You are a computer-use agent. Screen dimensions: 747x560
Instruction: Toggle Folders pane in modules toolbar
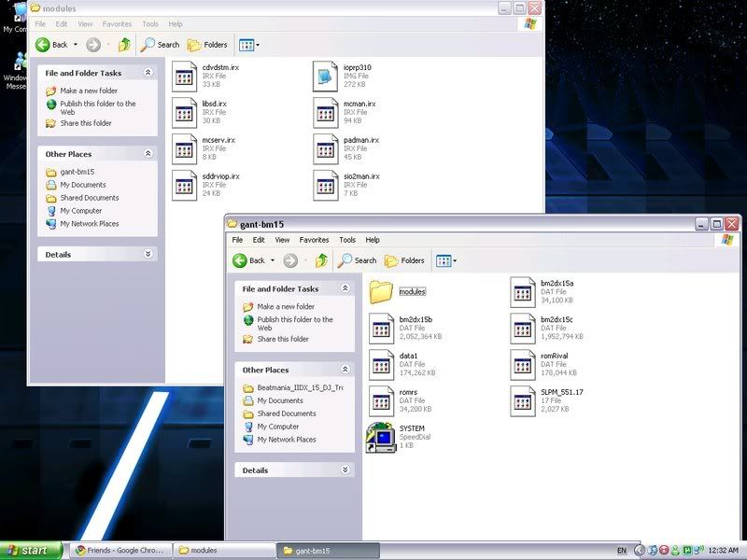[x=207, y=45]
